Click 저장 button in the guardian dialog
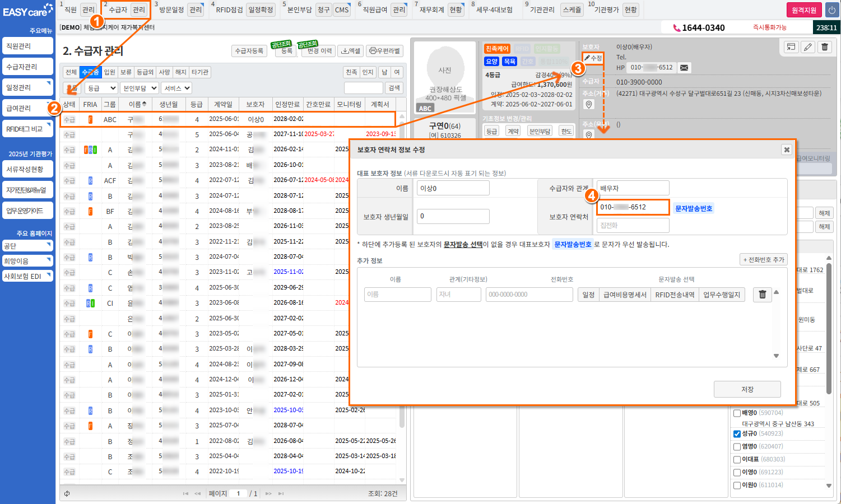The width and height of the screenshot is (841, 504). 747,389
